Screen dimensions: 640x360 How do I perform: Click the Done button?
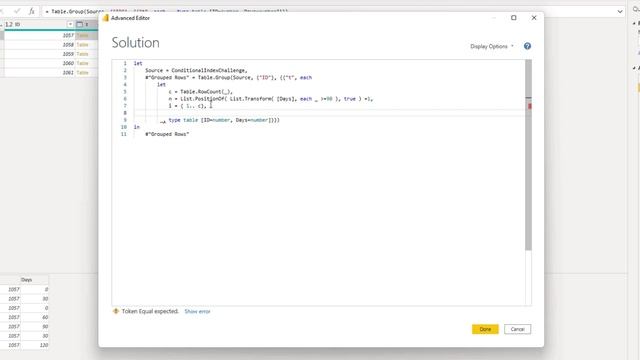click(x=485, y=329)
